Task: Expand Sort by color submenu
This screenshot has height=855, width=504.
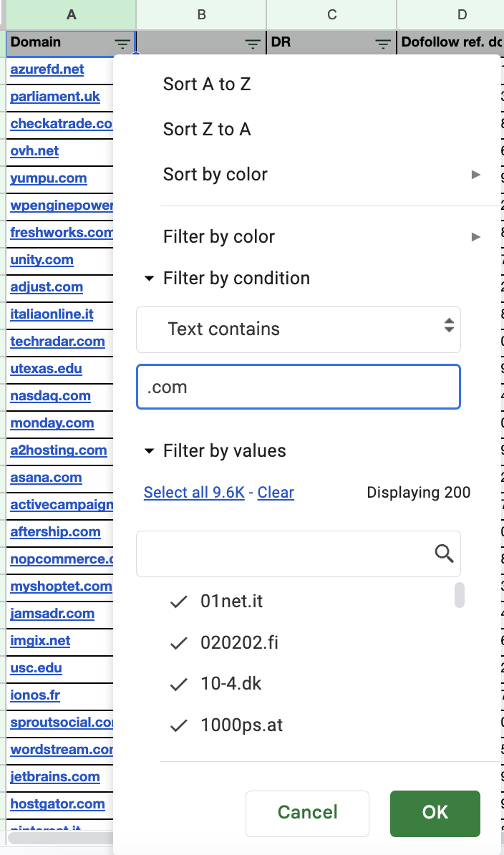Action: 475,175
